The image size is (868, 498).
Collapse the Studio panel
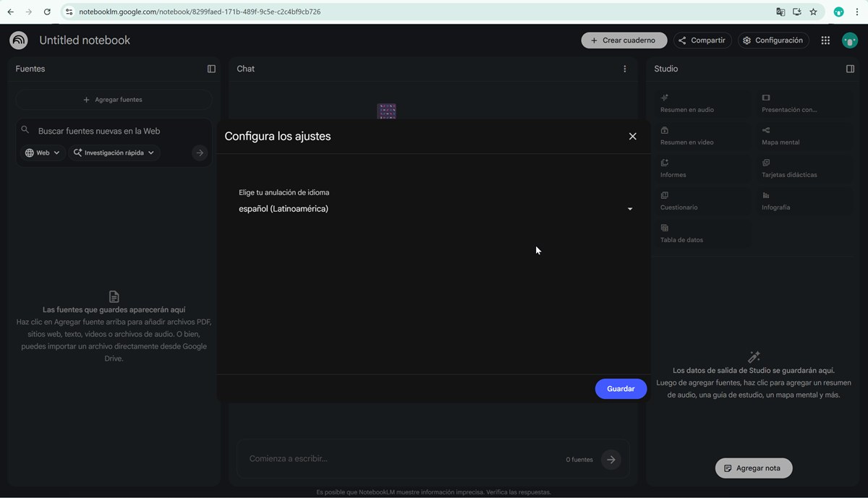click(850, 69)
